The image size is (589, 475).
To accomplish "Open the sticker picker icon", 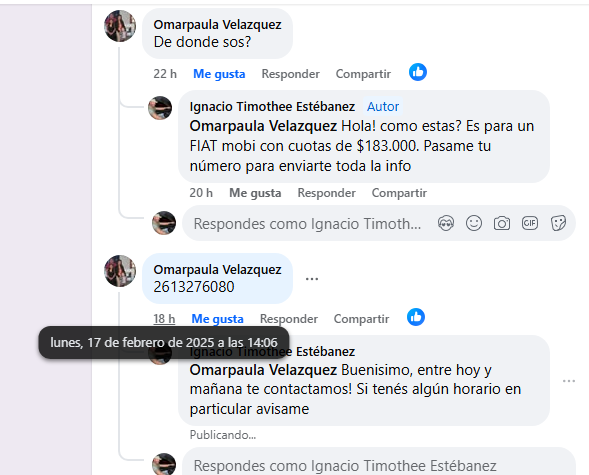I will (558, 223).
